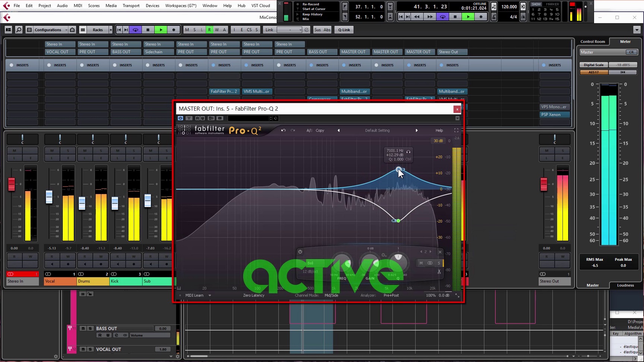Screen dimensions: 644x362
Task: Solo the Drums channel
Action: click(x=101, y=150)
